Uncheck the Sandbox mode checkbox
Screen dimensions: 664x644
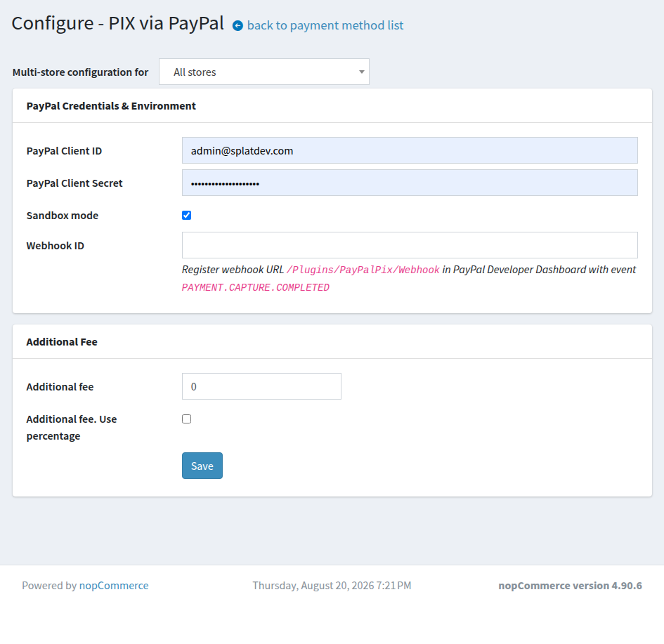pos(187,216)
